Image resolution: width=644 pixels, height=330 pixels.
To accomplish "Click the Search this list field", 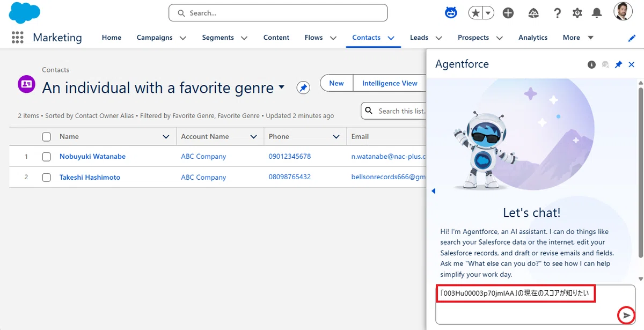I will tap(394, 111).
